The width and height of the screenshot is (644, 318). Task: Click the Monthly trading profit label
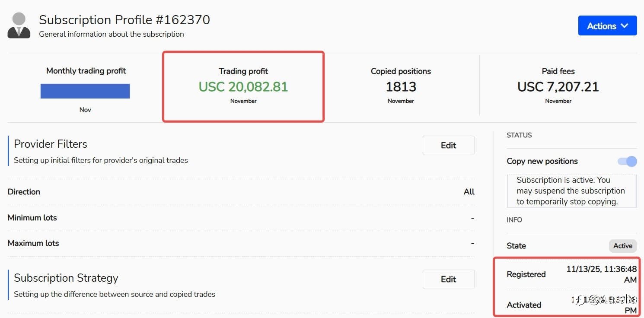click(86, 71)
